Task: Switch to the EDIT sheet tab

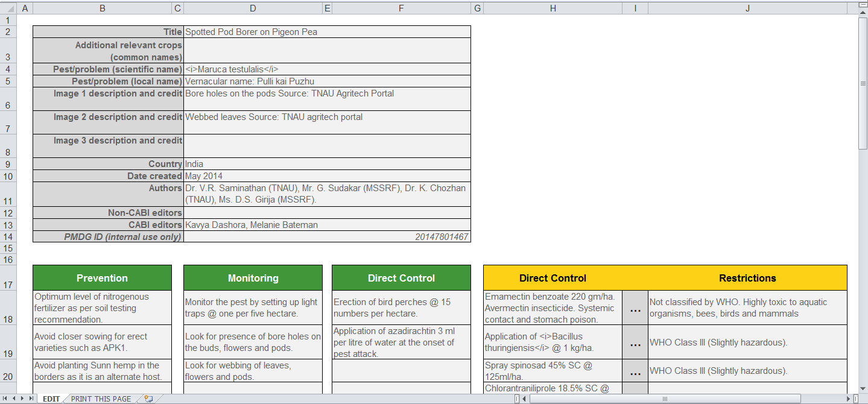Action: tap(51, 399)
